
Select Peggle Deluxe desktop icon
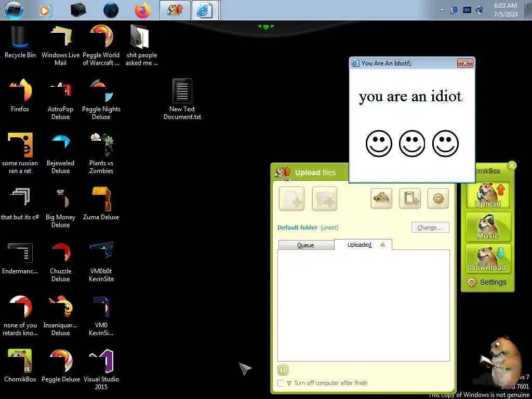(x=60, y=366)
